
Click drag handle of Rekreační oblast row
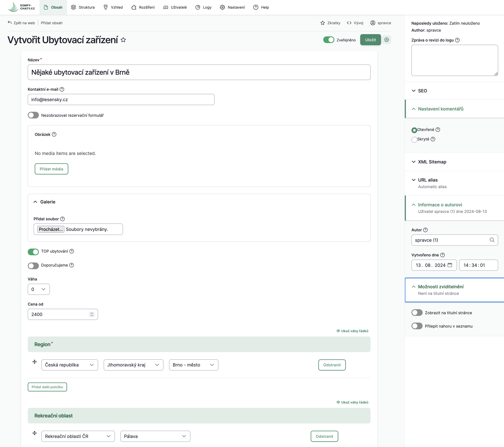pyautogui.click(x=35, y=433)
